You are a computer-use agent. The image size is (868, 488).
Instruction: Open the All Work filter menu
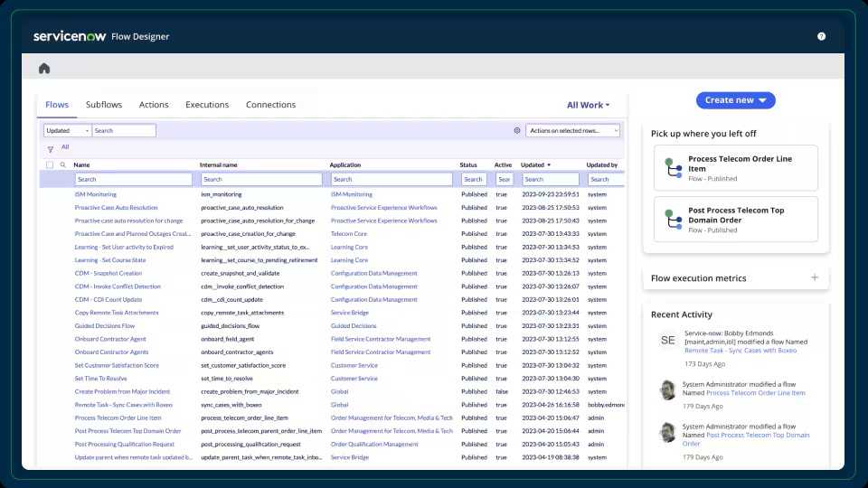(x=588, y=106)
